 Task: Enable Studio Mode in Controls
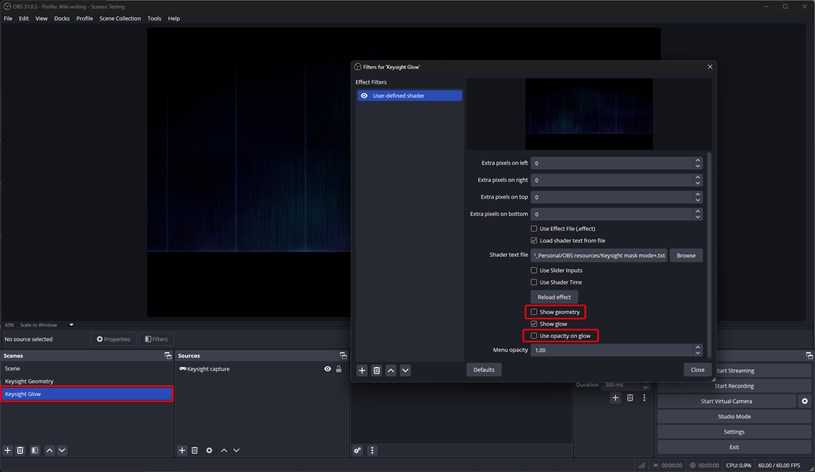734,416
